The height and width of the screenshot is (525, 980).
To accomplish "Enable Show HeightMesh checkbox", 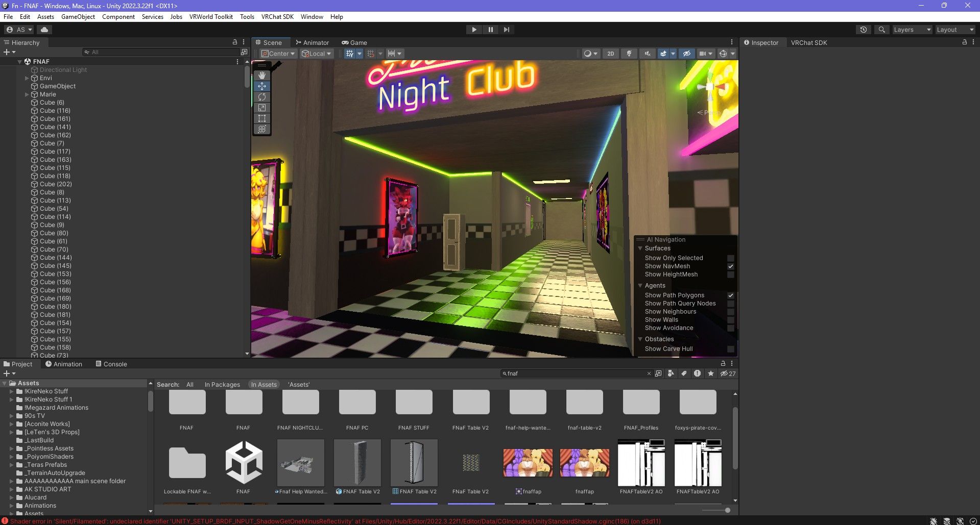I will click(x=731, y=274).
